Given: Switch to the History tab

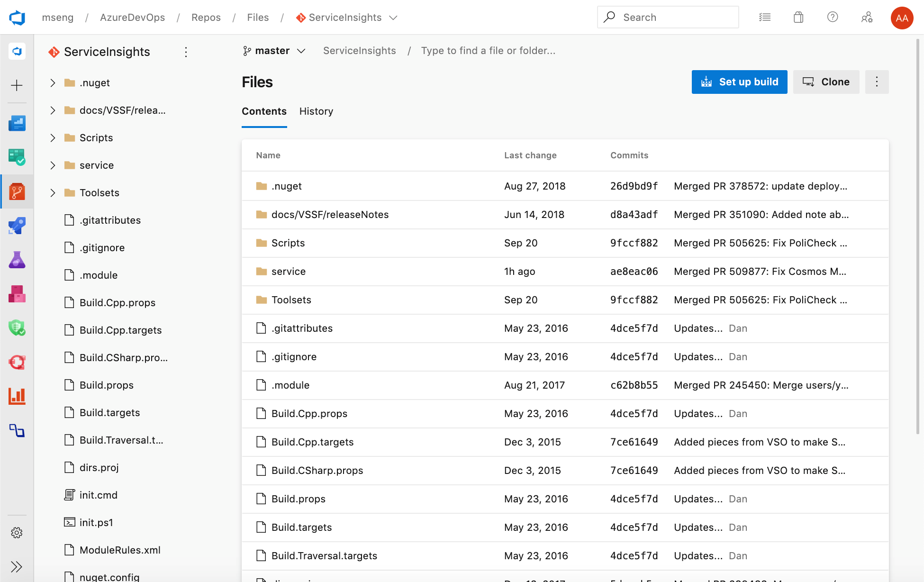Looking at the screenshot, I should (x=316, y=111).
